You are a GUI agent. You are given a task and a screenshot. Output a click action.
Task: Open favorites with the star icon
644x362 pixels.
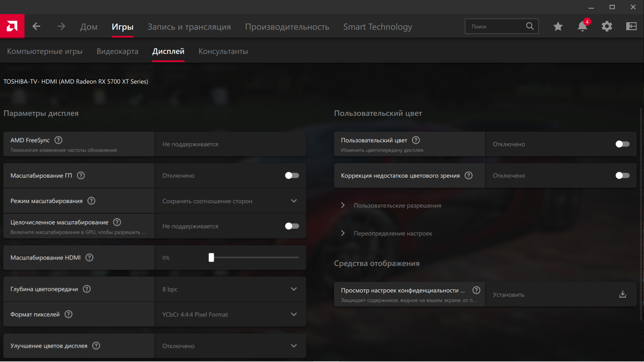coord(558,26)
